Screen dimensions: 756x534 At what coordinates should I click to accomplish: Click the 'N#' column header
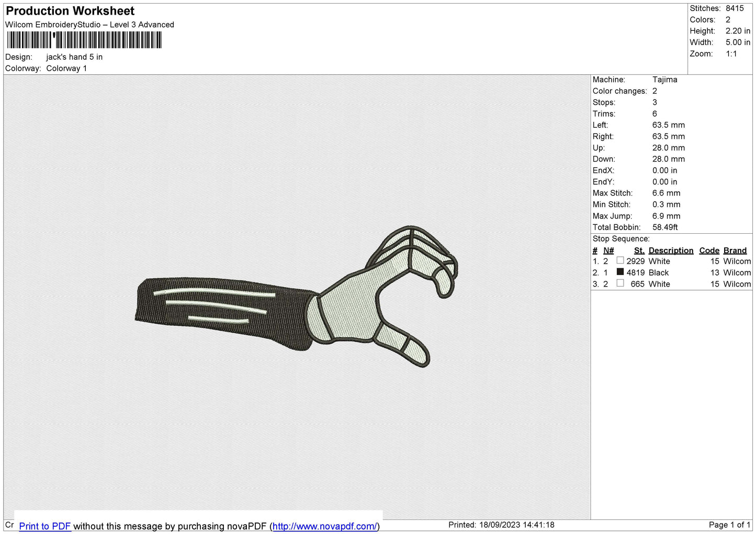pos(608,251)
